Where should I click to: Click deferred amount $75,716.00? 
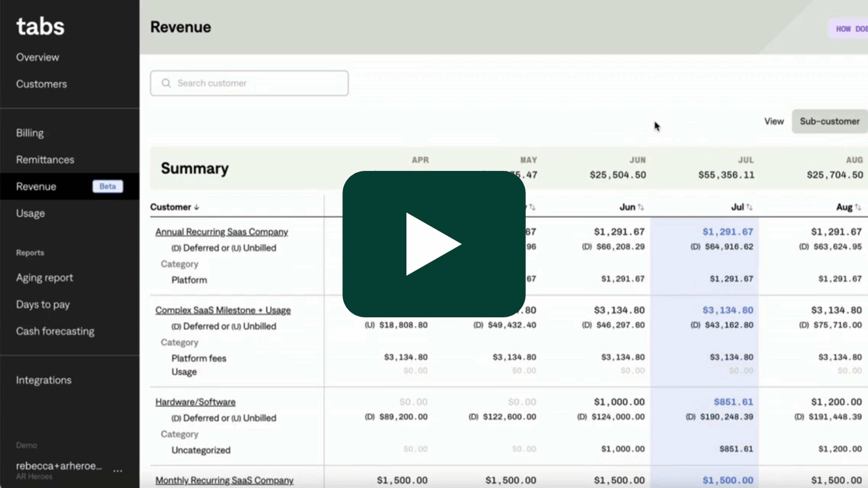[x=837, y=325]
